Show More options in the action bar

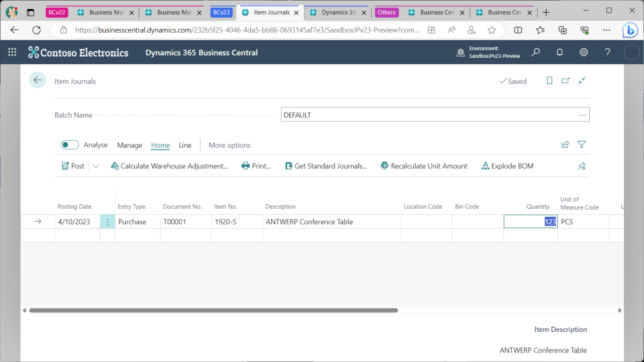coord(229,145)
